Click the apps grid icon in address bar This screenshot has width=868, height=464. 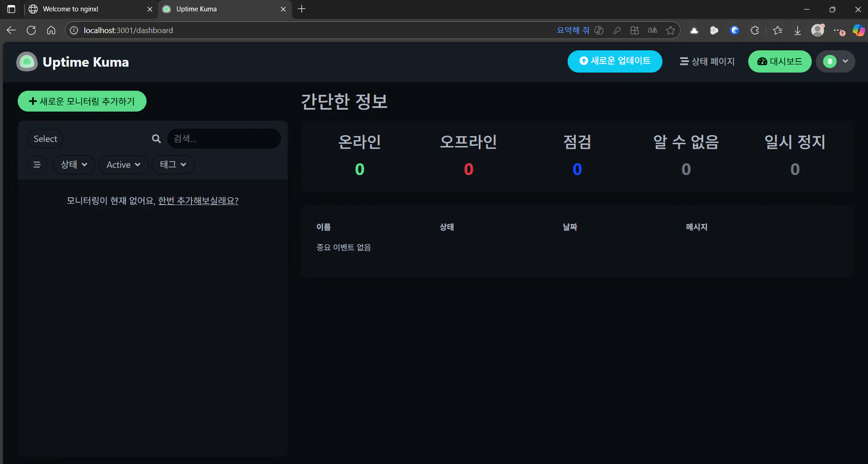coord(635,30)
